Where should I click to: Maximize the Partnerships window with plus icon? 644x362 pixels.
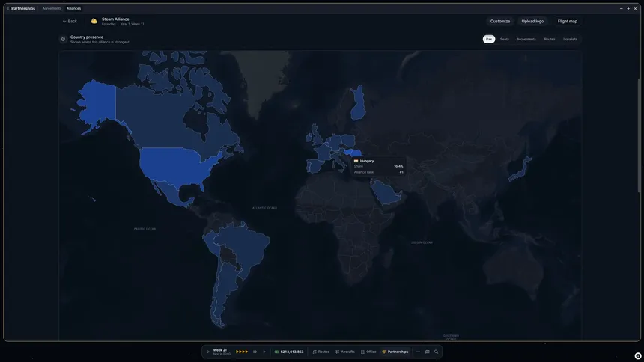coord(628,9)
